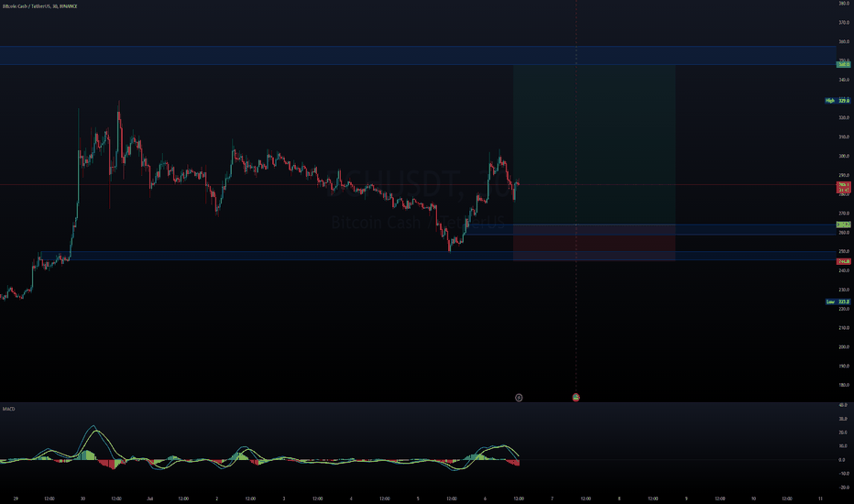Click the tallest MACD peak near 30 June
854x504 pixels.
pyautogui.click(x=93, y=426)
